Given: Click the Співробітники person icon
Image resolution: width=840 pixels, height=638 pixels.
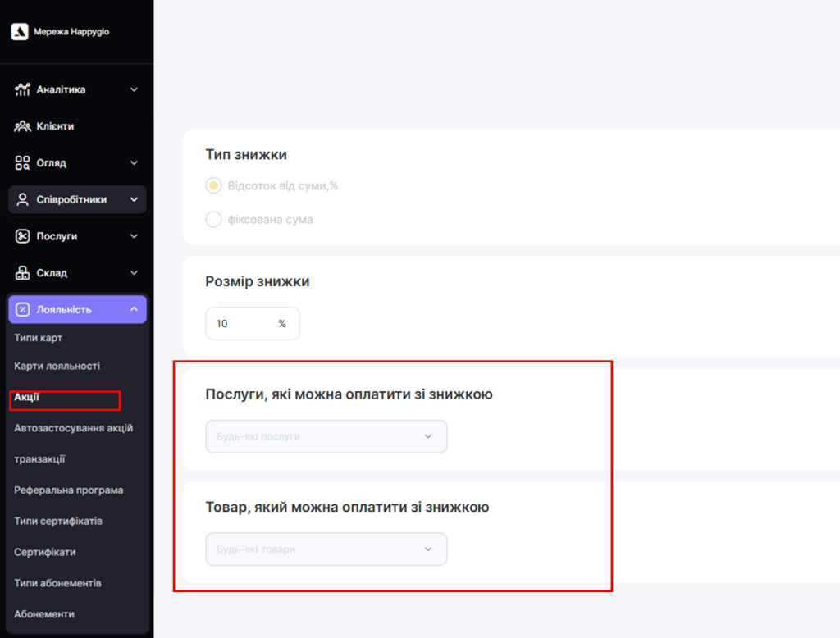Looking at the screenshot, I should pyautogui.click(x=23, y=199).
